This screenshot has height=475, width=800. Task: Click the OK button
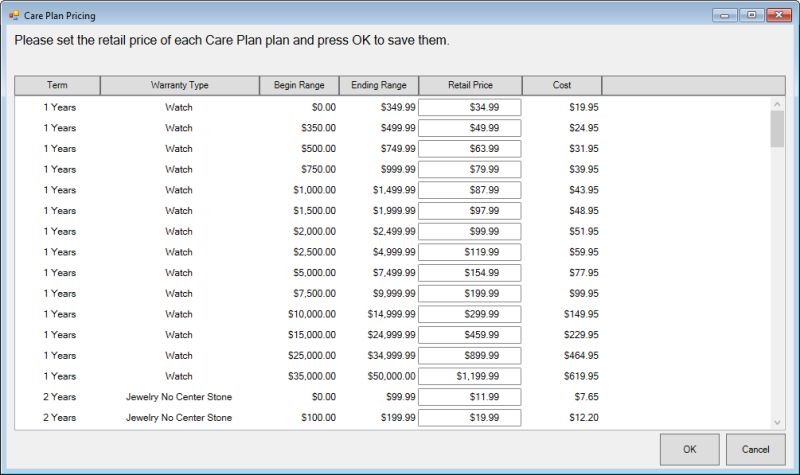[689, 449]
